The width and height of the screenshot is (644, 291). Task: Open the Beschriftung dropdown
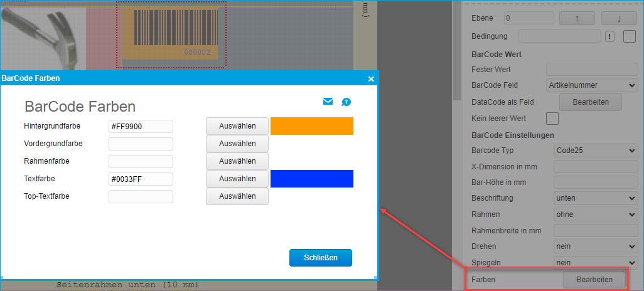(x=595, y=198)
